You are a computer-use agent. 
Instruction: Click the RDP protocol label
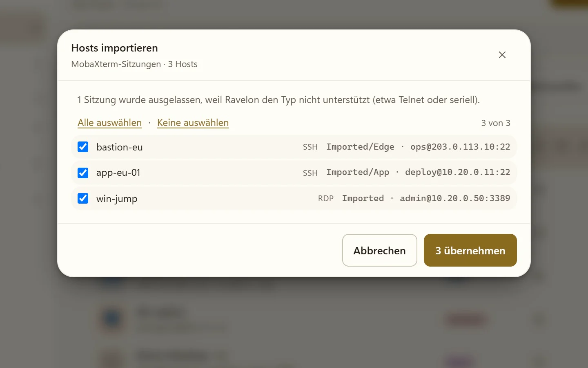326,198
